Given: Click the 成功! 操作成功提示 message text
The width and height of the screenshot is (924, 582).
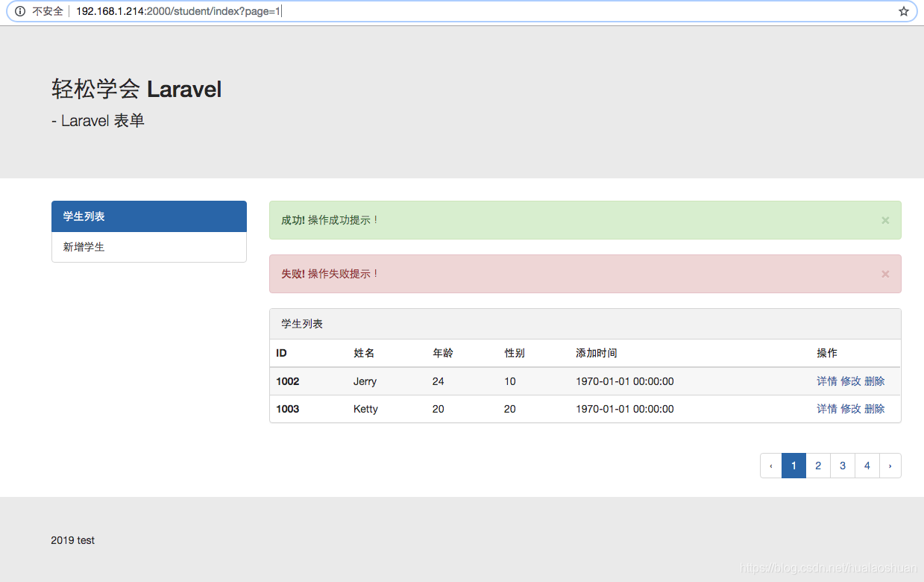Looking at the screenshot, I should 330,220.
